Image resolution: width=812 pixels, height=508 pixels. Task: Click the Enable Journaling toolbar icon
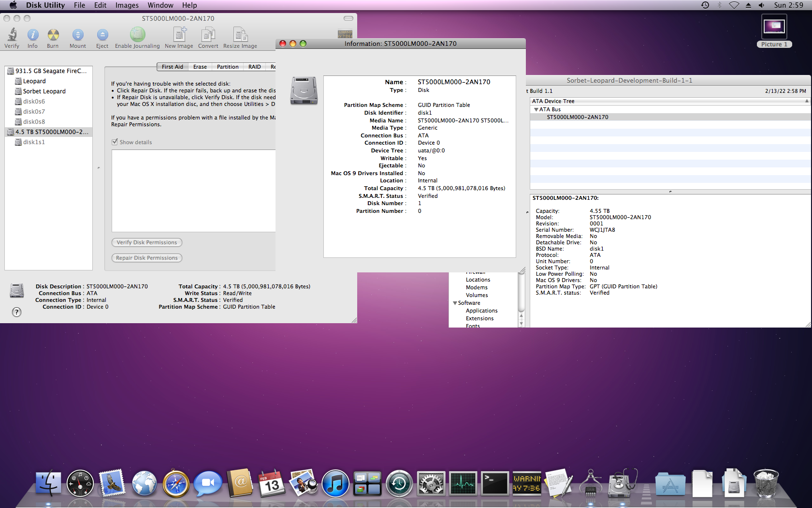pos(137,34)
